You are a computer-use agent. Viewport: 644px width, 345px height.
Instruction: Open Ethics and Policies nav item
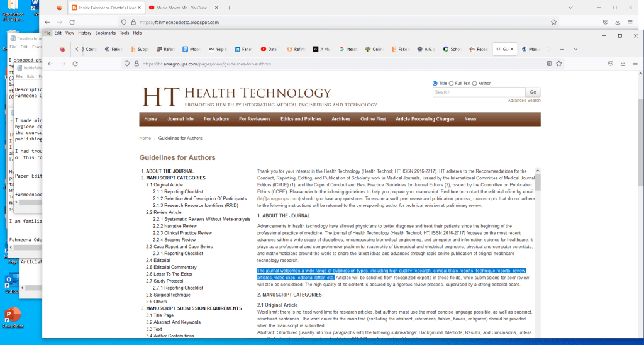click(x=301, y=119)
